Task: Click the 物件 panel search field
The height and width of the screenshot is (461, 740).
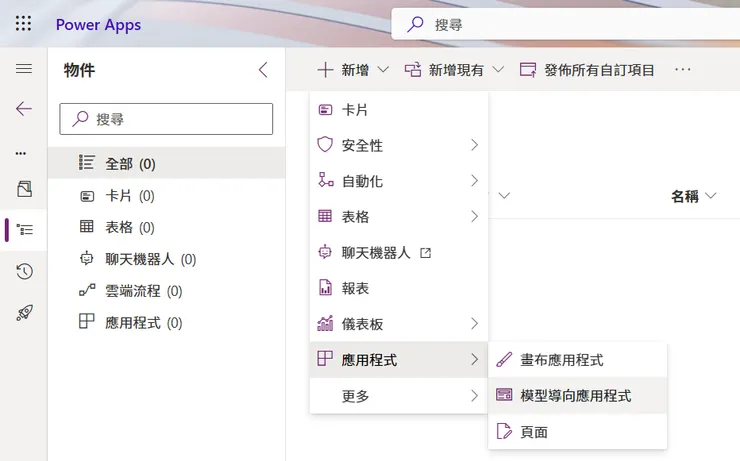Action: [166, 119]
